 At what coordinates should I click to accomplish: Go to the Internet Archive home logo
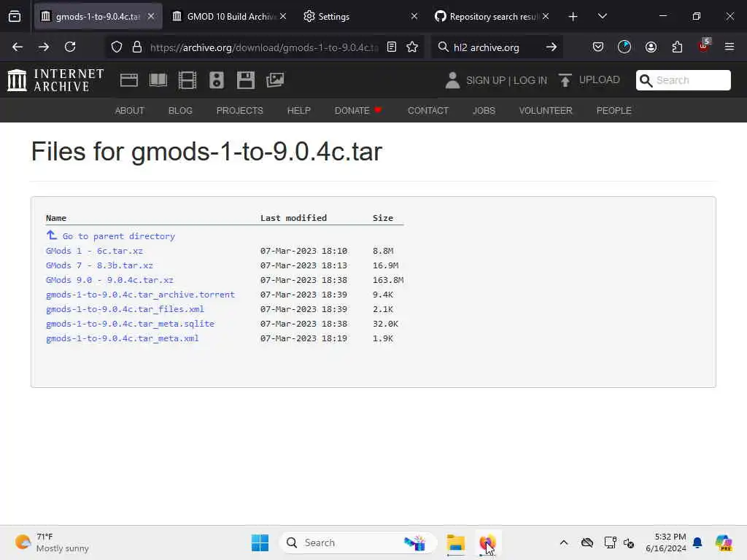55,80
